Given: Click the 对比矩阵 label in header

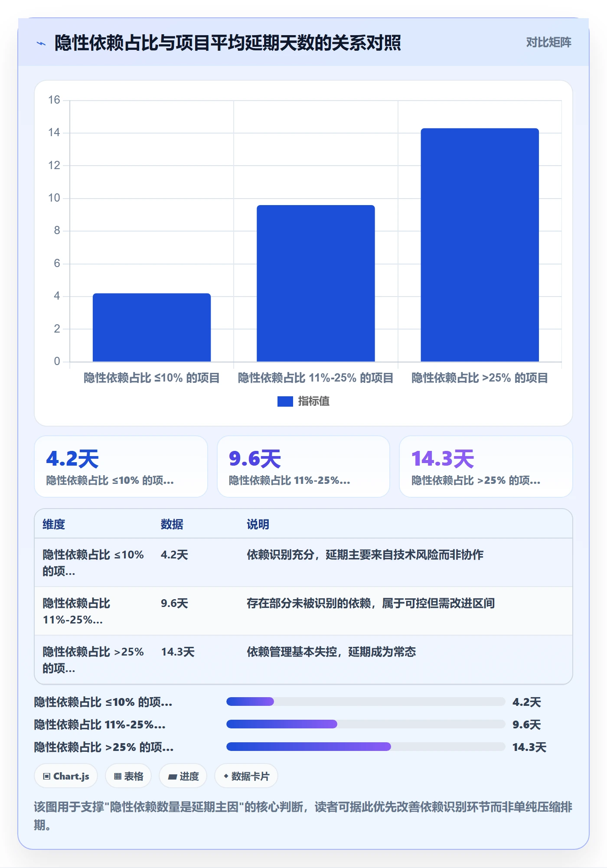Looking at the screenshot, I should [548, 42].
